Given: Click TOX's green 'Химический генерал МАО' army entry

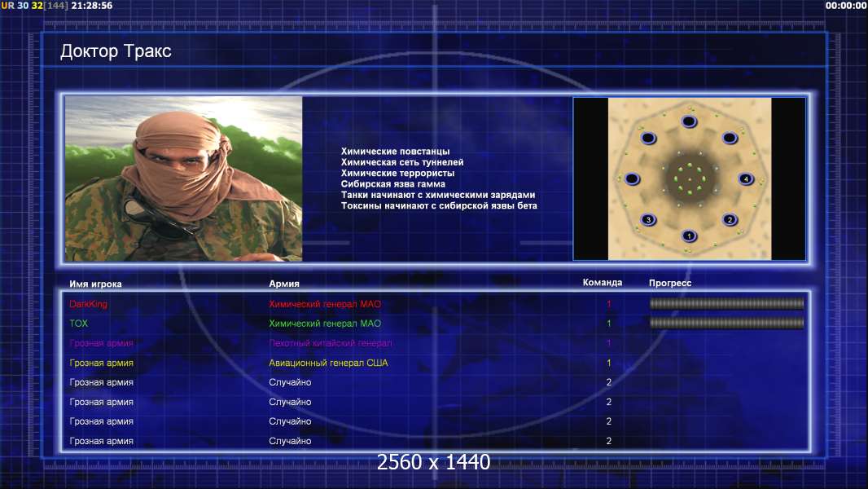Looking at the screenshot, I should [x=325, y=324].
